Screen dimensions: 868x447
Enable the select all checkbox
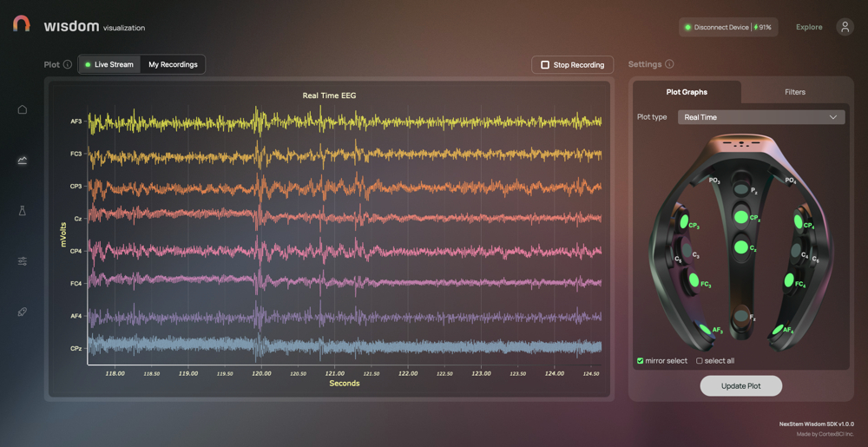click(699, 361)
